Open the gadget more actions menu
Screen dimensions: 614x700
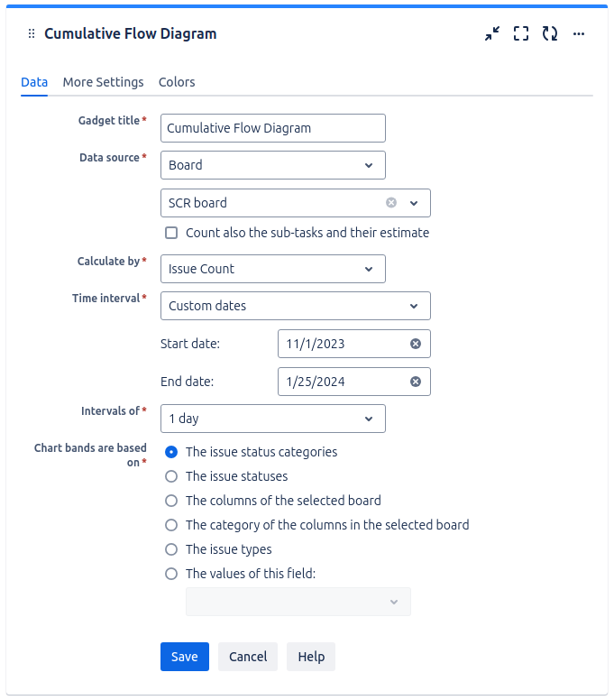(579, 34)
